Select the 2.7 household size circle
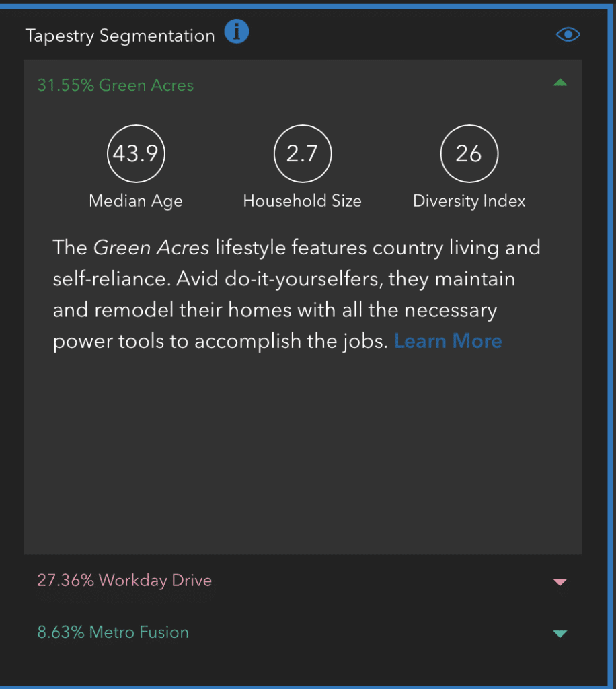 (303, 154)
